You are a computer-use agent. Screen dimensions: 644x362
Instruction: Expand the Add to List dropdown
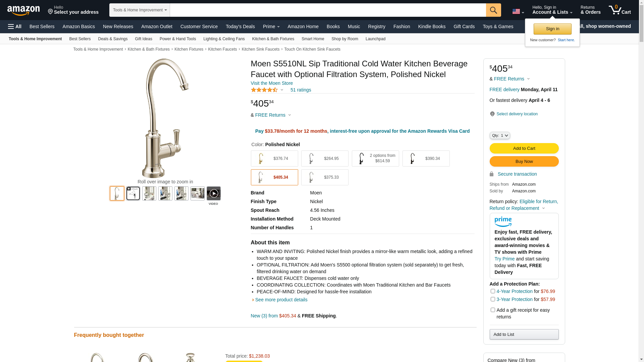click(524, 334)
